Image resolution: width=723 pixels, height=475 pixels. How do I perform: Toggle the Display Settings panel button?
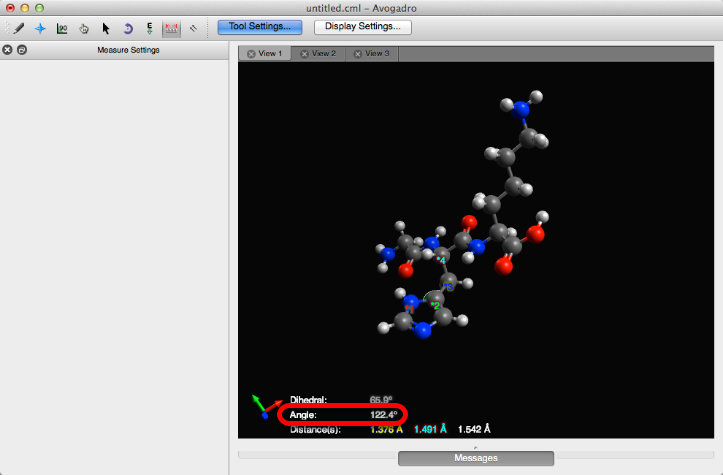362,26
